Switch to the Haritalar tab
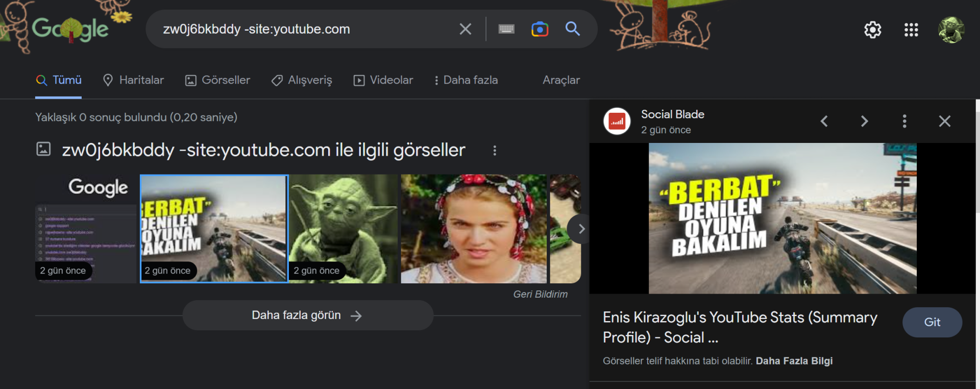This screenshot has width=980, height=389. pyautogui.click(x=133, y=80)
